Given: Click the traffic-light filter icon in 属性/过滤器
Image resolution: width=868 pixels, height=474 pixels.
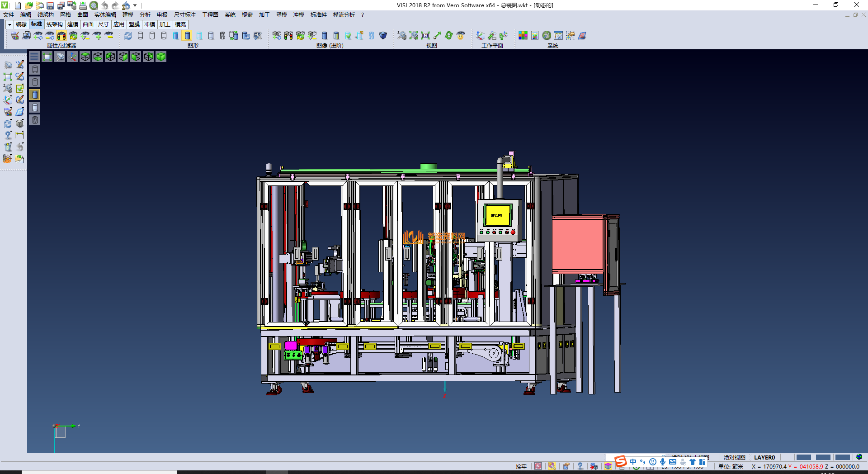Looking at the screenshot, I should click(61, 36).
